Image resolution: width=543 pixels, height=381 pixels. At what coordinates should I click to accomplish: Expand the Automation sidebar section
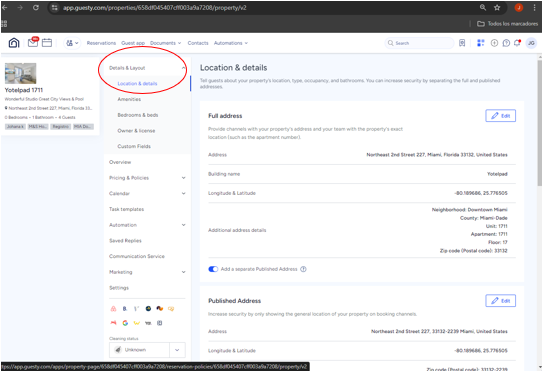pyautogui.click(x=148, y=225)
